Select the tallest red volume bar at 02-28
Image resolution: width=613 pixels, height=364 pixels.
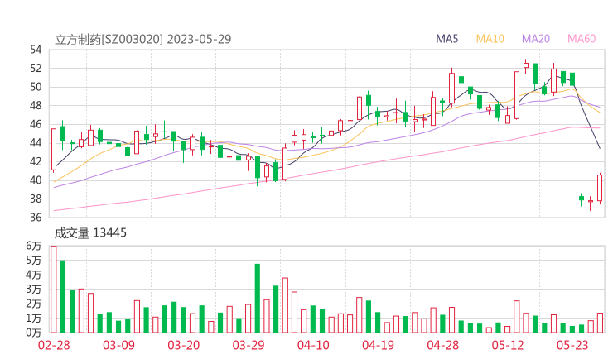(54, 290)
